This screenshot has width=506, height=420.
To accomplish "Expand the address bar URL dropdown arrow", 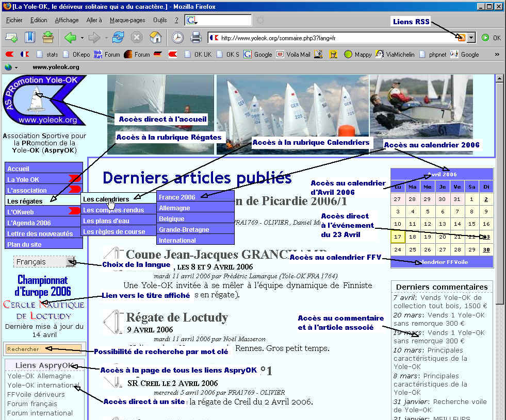I will pos(471,38).
